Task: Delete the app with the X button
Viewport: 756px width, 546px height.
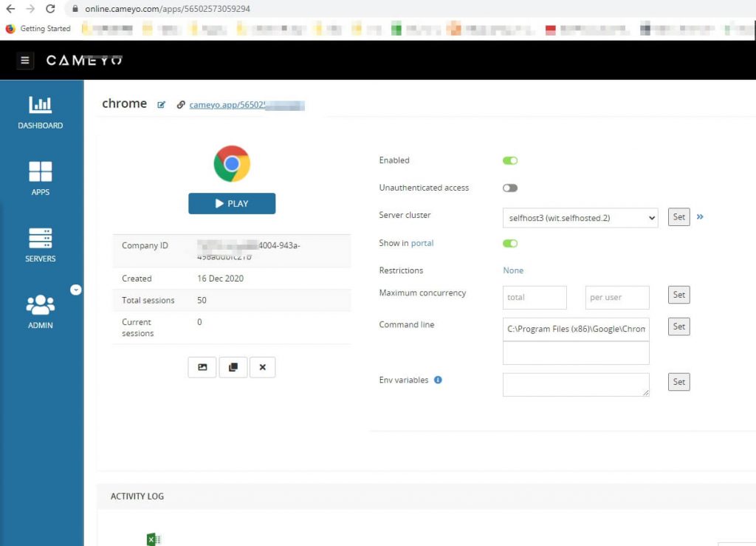Action: click(x=262, y=367)
